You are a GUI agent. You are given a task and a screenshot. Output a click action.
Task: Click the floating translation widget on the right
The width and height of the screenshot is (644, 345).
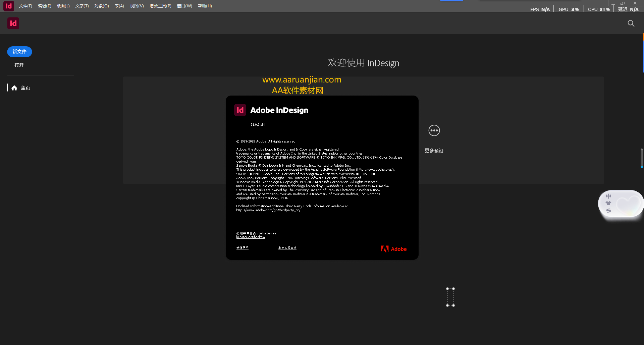tap(621, 204)
